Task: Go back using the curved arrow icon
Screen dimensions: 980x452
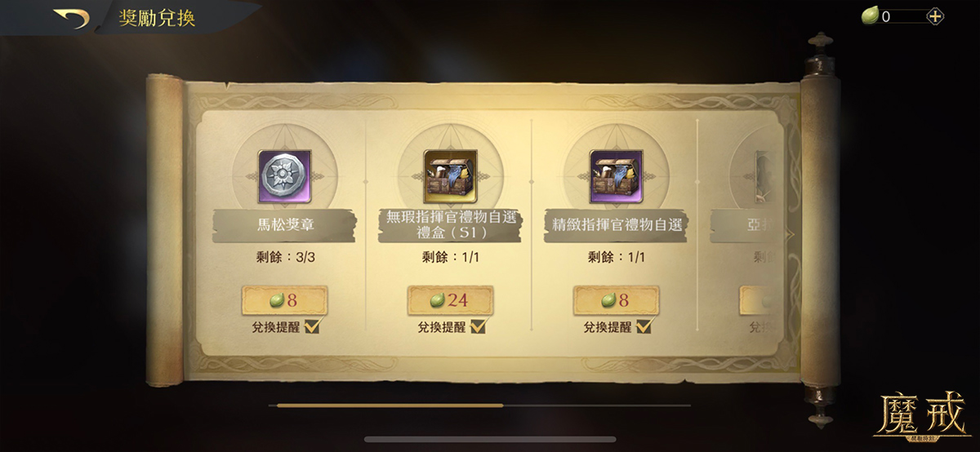Action: click(x=71, y=18)
